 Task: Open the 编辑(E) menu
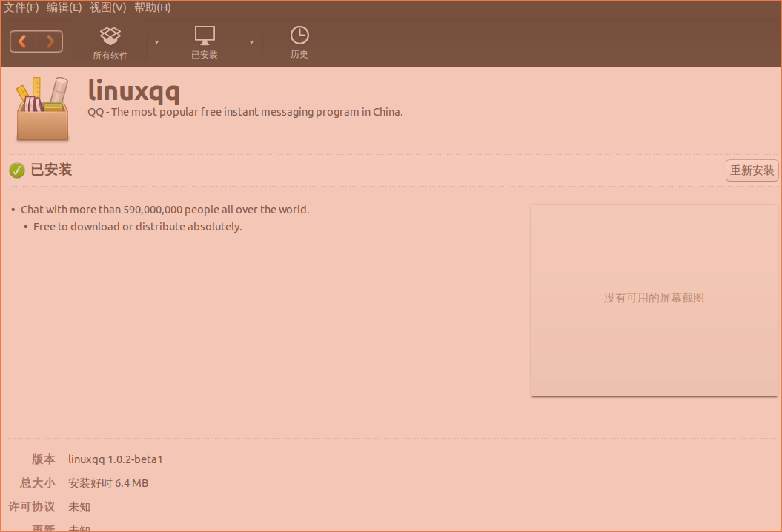64,7
